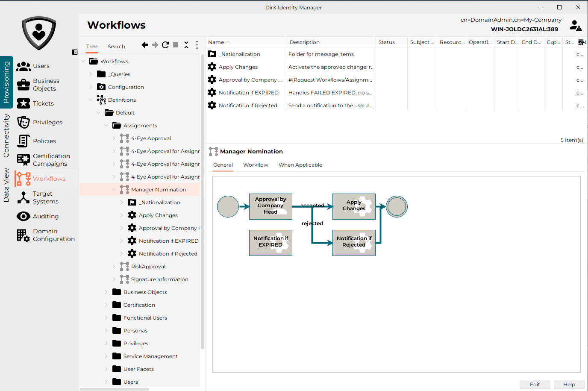The image size is (588, 391).
Task: Toggle the sidebar collapse icon
Action: (x=75, y=52)
